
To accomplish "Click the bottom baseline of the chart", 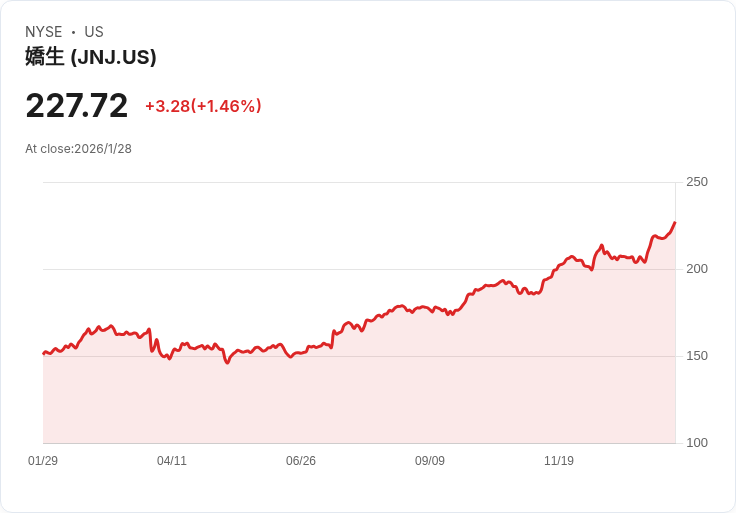I will tap(360, 443).
